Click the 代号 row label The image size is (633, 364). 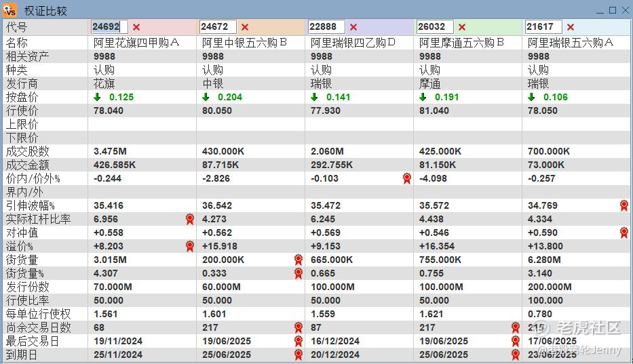(16, 27)
